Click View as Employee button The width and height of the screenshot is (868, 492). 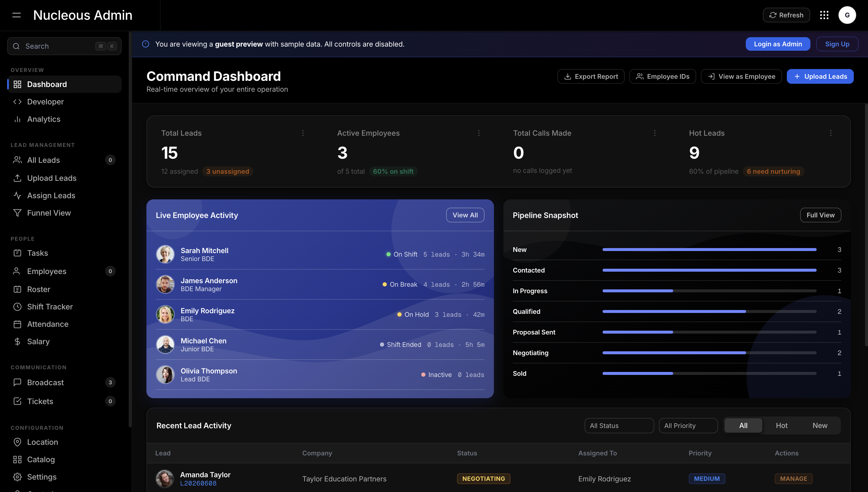[x=741, y=76]
